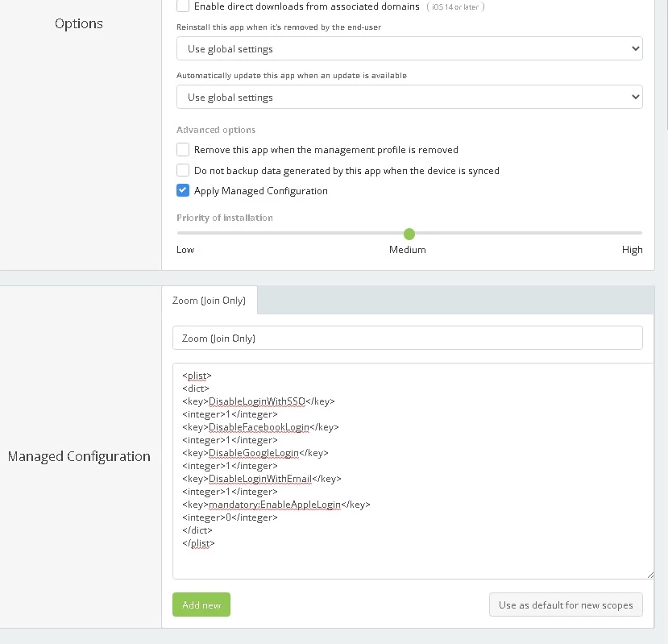Click the opening <plist> tag line

tap(197, 376)
